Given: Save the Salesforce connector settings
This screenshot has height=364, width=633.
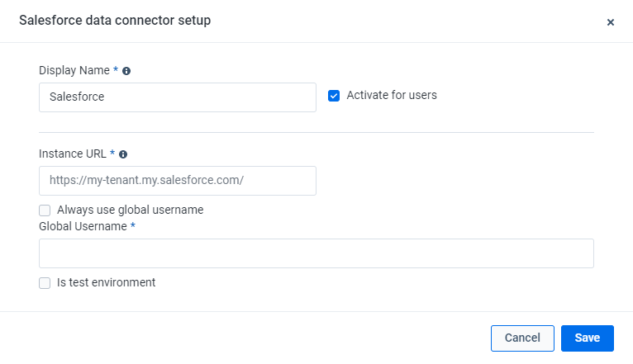Looking at the screenshot, I should 588,338.
